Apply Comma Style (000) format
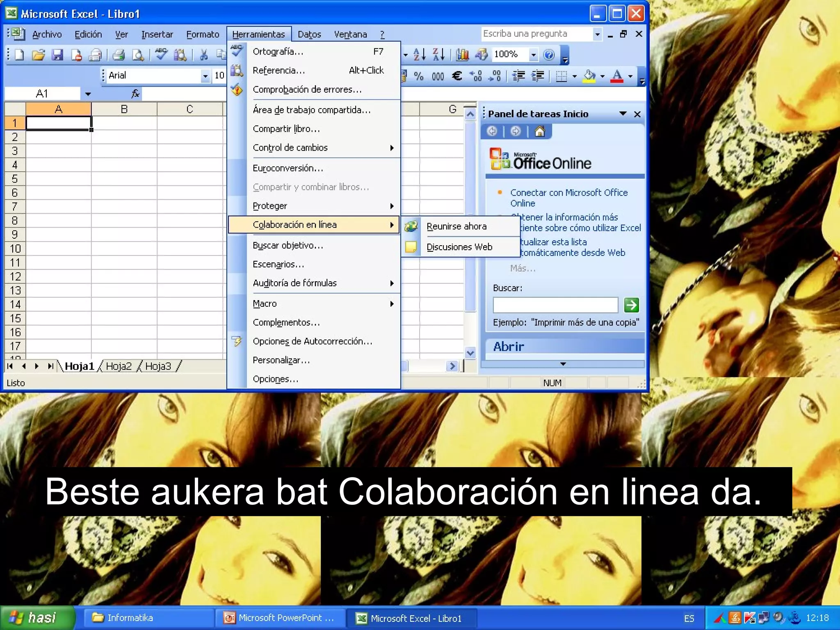The image size is (840, 630). (x=438, y=76)
